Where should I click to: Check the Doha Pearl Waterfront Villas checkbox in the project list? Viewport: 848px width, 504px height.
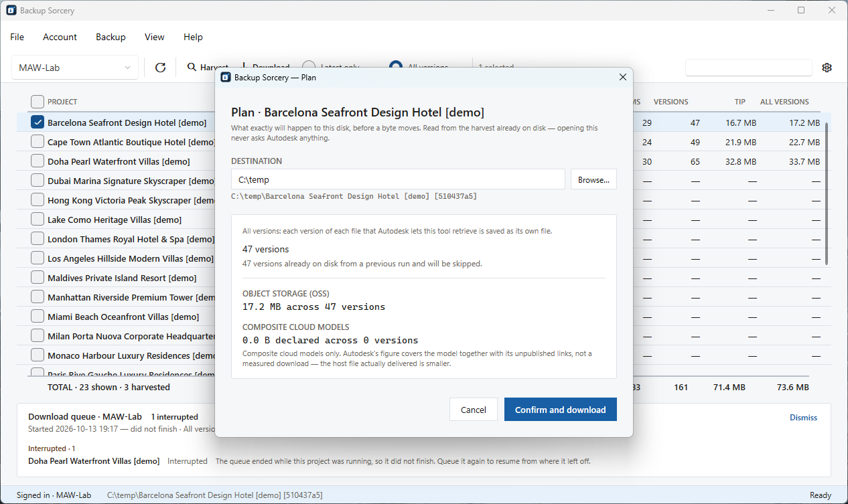pos(38,161)
